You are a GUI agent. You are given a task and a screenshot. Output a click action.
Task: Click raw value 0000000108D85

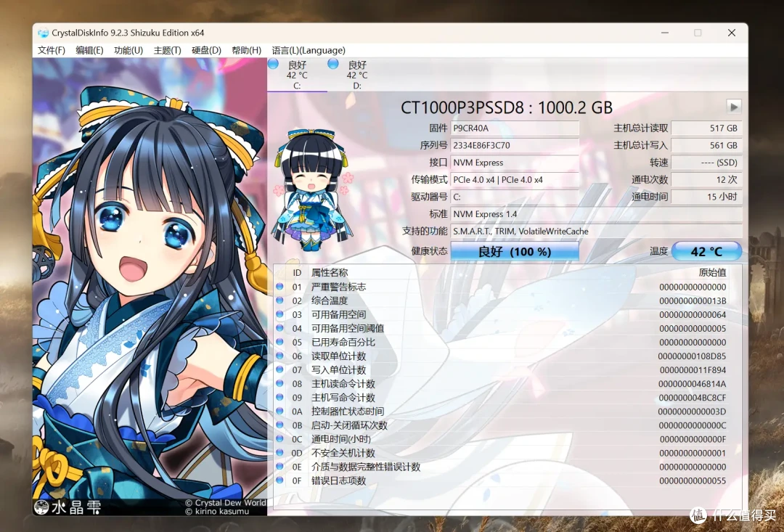(692, 356)
